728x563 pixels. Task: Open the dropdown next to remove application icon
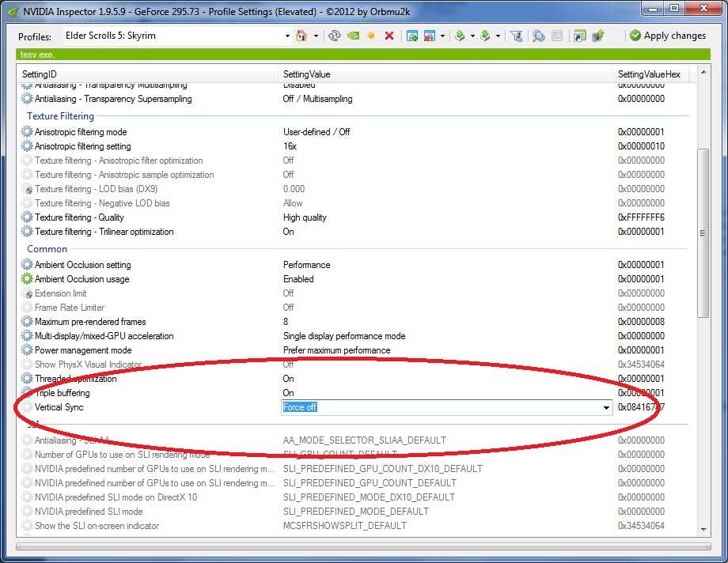click(442, 36)
